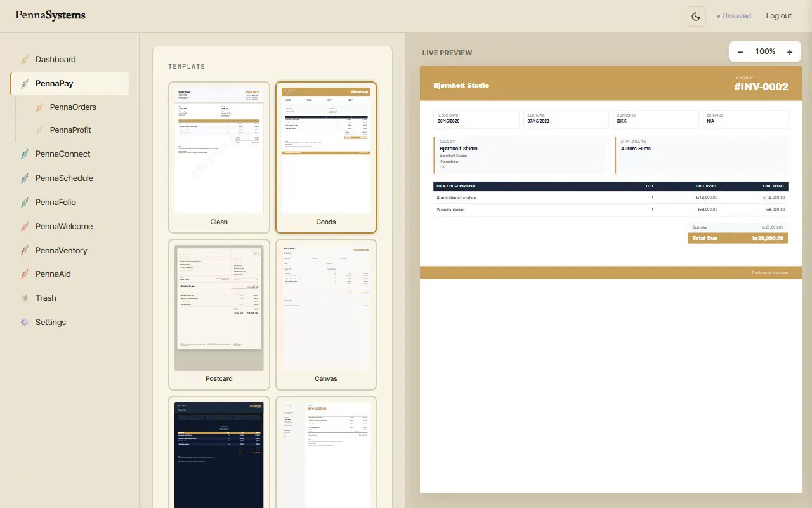Choose the Canvas invoice template
The height and width of the screenshot is (508, 812).
[326, 314]
